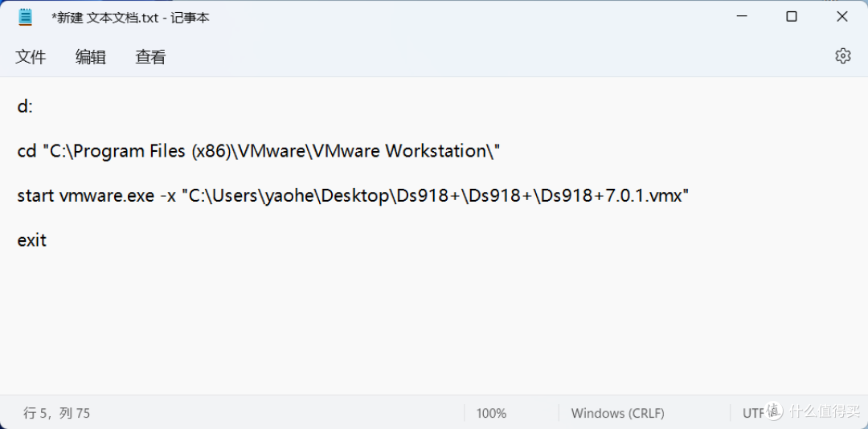Close the Notepad window

[842, 17]
